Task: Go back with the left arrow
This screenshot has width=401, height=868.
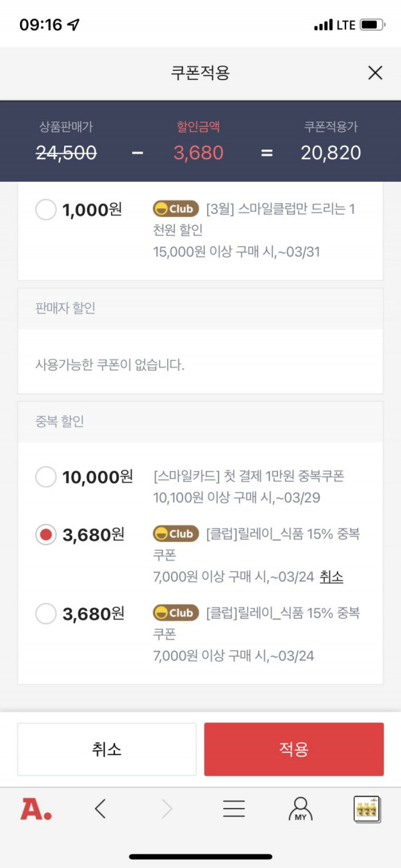Action: 100,809
